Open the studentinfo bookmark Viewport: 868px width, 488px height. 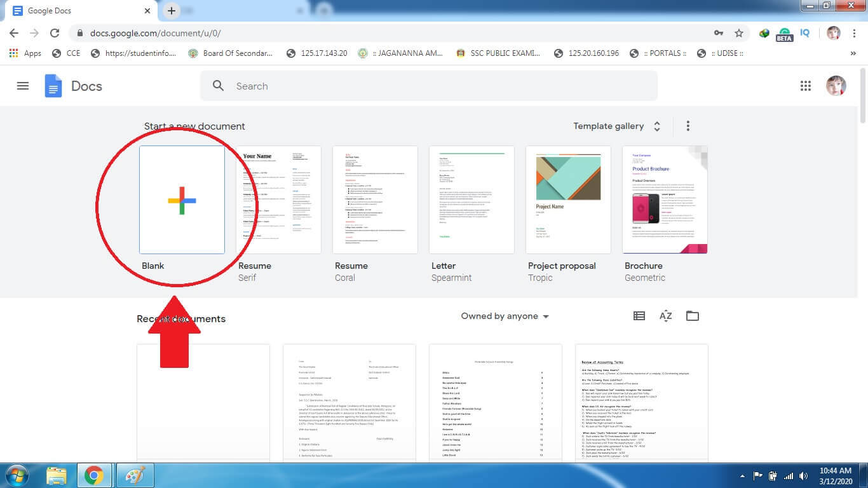(x=133, y=53)
